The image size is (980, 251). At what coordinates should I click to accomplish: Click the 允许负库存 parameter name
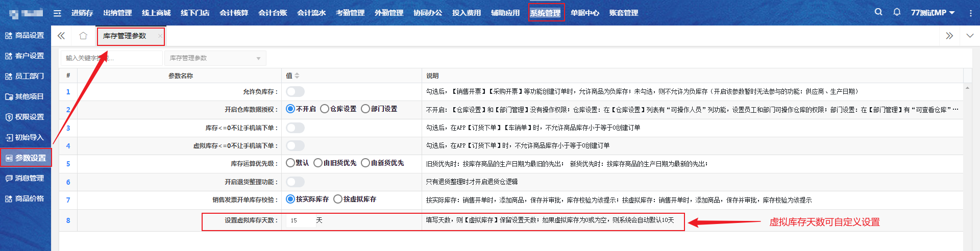pos(260,92)
